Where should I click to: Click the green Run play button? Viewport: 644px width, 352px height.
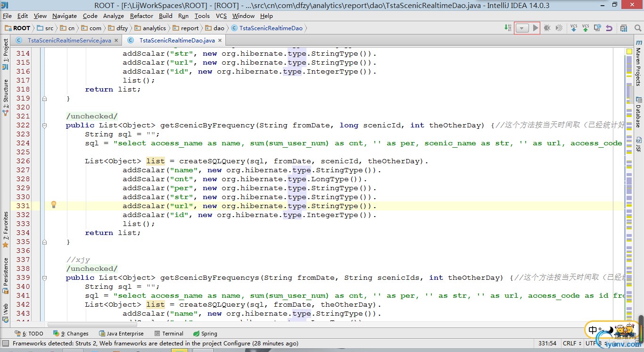point(535,28)
